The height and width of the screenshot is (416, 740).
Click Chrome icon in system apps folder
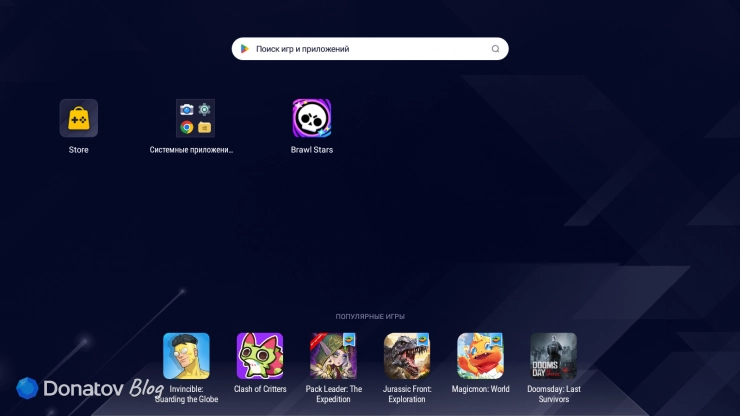(x=187, y=127)
